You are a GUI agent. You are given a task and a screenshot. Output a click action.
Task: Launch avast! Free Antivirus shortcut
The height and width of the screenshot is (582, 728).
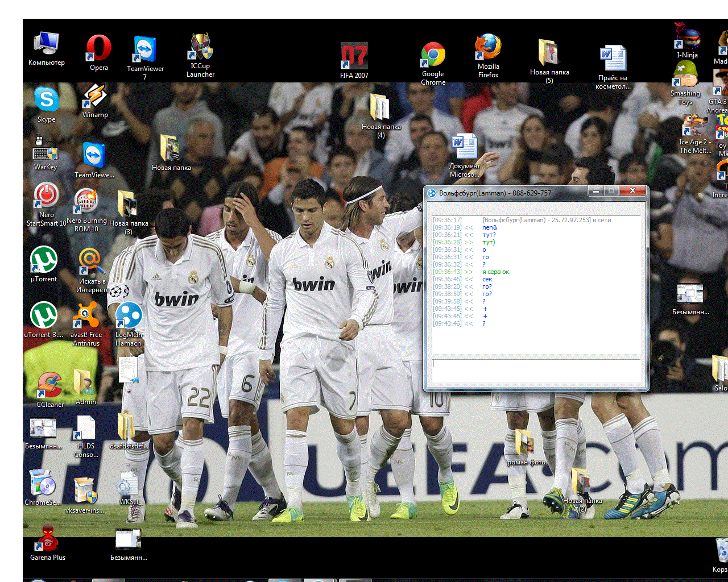86,324
